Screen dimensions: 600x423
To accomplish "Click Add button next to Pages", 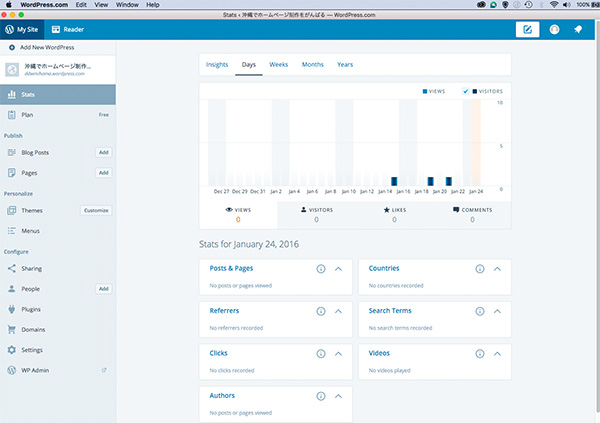I will click(x=104, y=173).
